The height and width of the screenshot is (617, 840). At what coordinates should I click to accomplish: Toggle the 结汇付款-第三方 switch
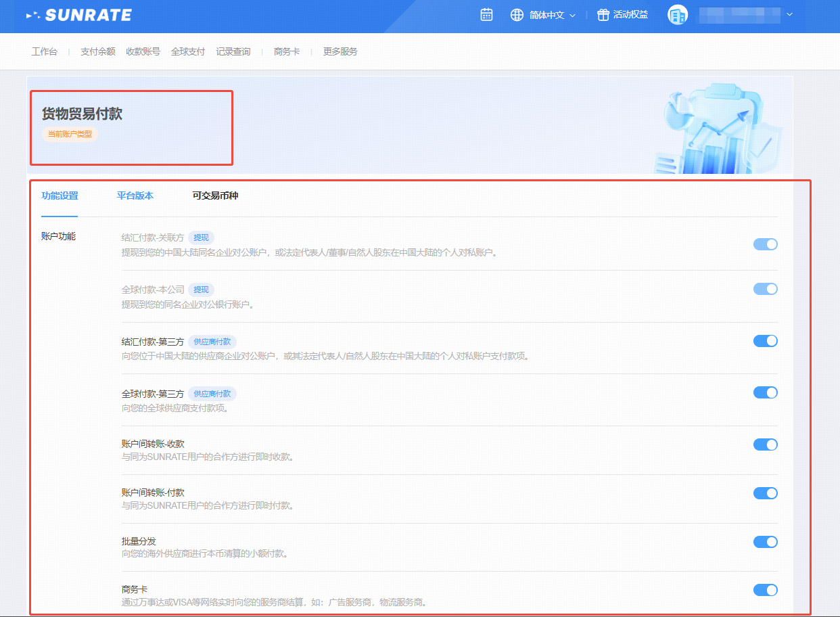765,341
